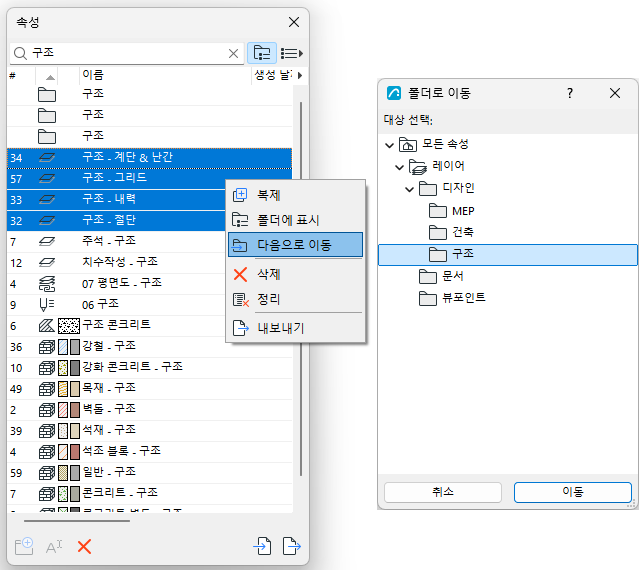The image size is (642, 570).
Task: Click pen set icon of 06 구조
Action: [x=47, y=305]
